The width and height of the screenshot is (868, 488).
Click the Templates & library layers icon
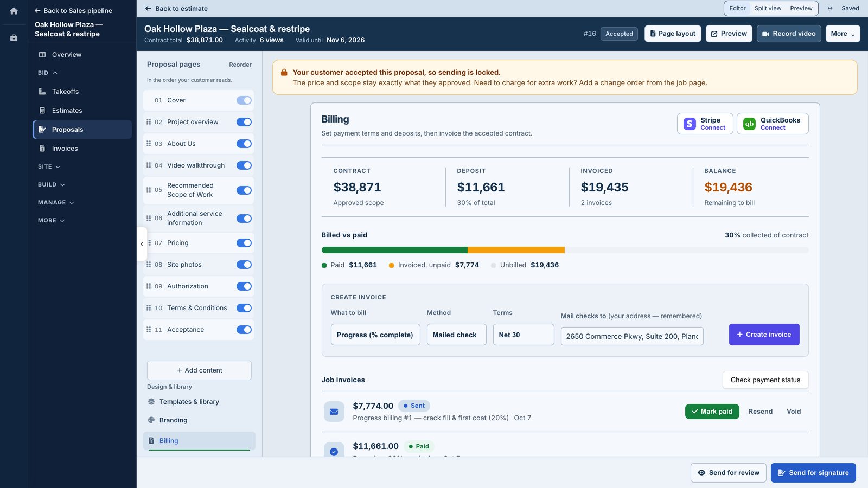click(151, 402)
